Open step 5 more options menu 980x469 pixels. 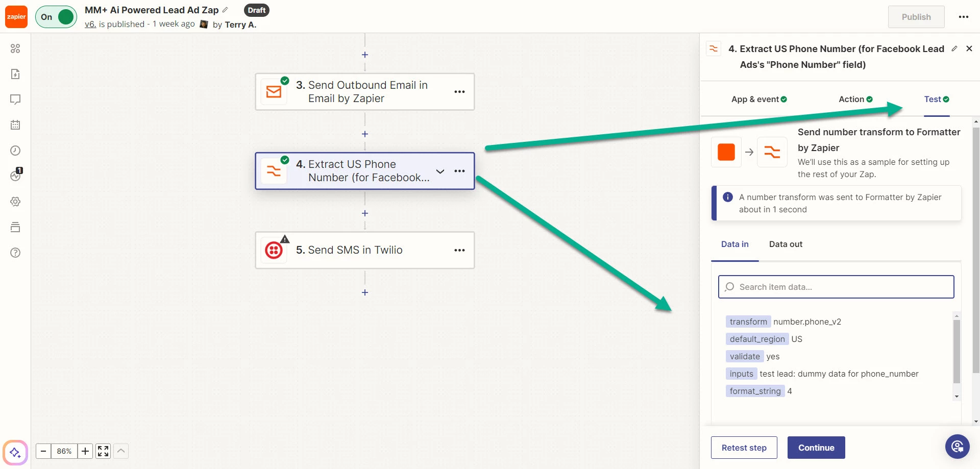pyautogui.click(x=459, y=250)
